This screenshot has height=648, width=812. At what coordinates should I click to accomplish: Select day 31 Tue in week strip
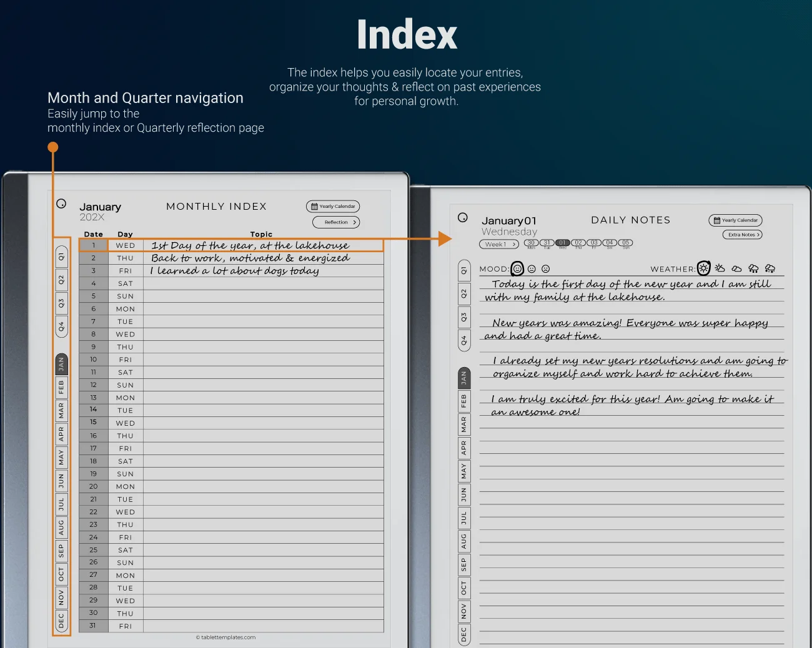coord(547,243)
